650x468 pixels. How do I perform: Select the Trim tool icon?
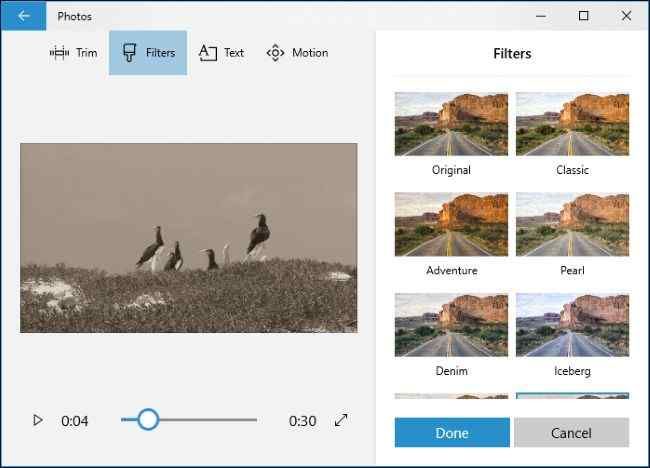pos(58,53)
